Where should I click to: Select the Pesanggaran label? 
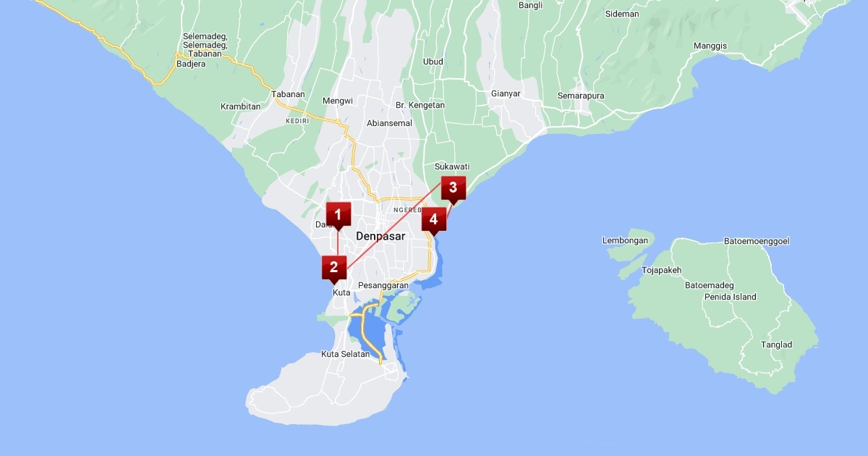(x=383, y=286)
